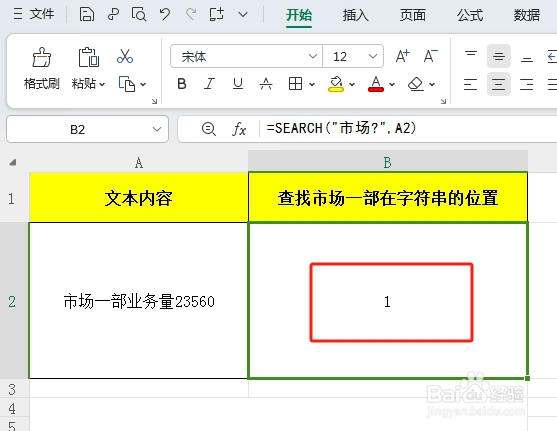557x431 pixels.
Task: Click the copy icon
Action: click(x=127, y=84)
